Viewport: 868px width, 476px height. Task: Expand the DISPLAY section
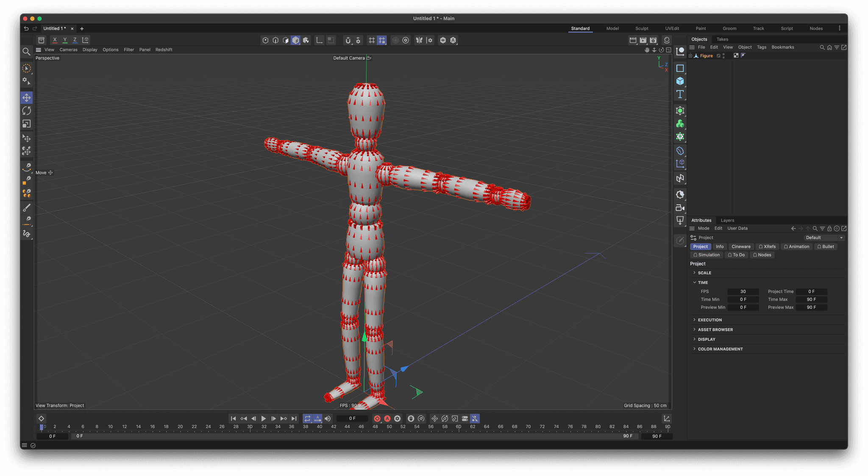[x=694, y=339]
